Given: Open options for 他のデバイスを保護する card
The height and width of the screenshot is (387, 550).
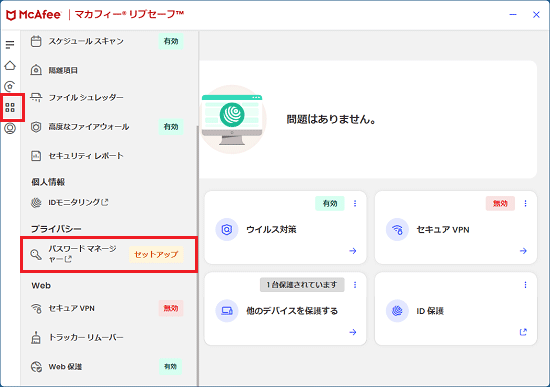Looking at the screenshot, I should point(355,285).
